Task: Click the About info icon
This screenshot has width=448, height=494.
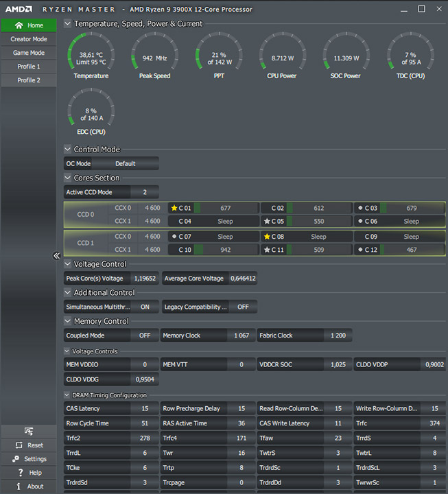Action: [19, 486]
